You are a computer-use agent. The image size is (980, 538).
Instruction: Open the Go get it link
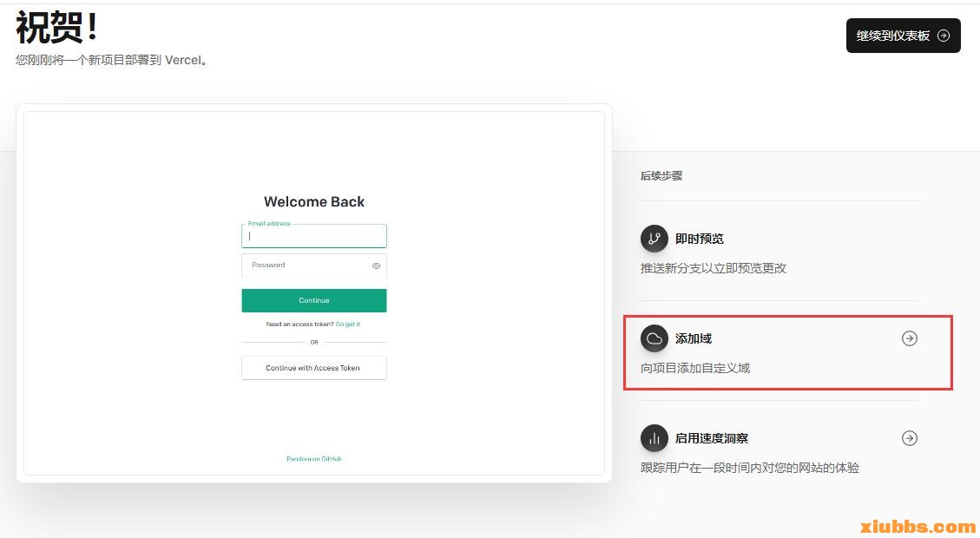coord(347,325)
